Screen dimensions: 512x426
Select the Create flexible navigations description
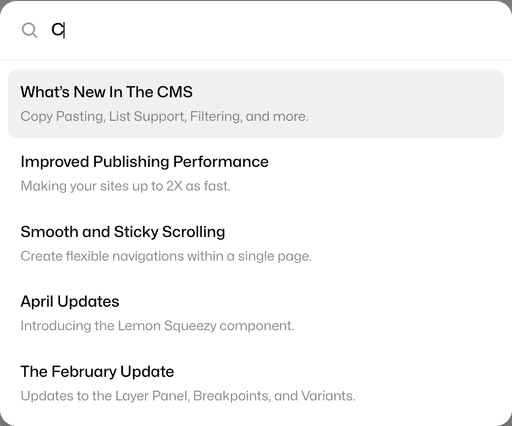pyautogui.click(x=166, y=256)
